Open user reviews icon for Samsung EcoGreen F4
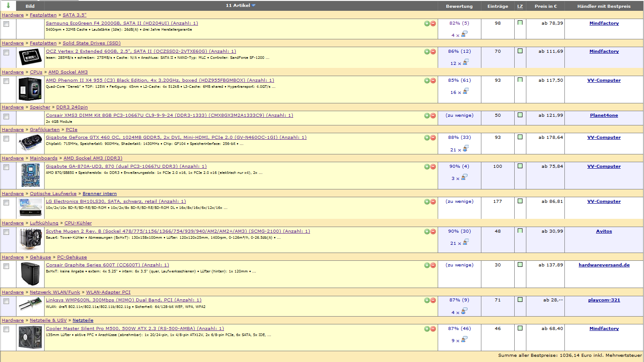The height and width of the screenshot is (362, 644). (464, 34)
